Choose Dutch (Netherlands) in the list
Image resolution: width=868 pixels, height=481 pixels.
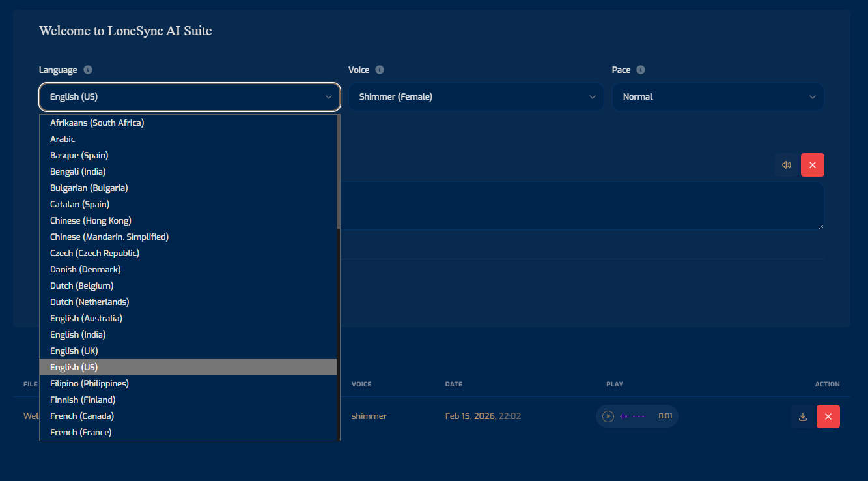point(90,302)
